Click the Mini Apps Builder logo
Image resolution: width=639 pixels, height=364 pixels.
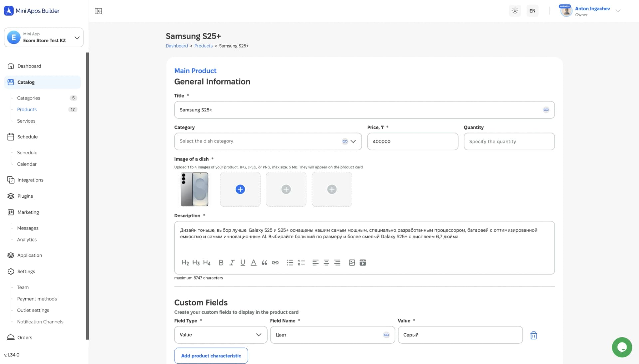32,11
